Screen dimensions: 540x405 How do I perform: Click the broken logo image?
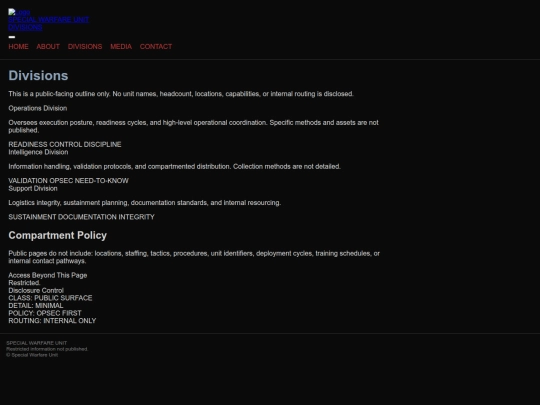pos(19,12)
